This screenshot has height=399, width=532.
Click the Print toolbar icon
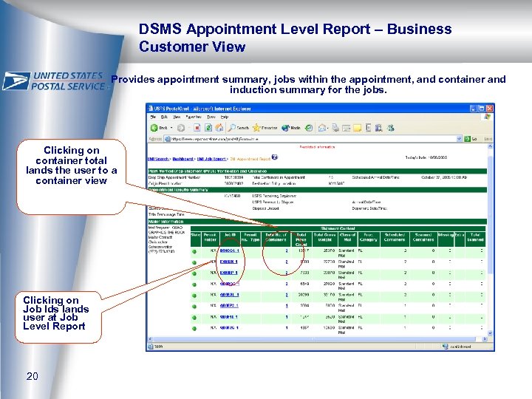pos(335,128)
